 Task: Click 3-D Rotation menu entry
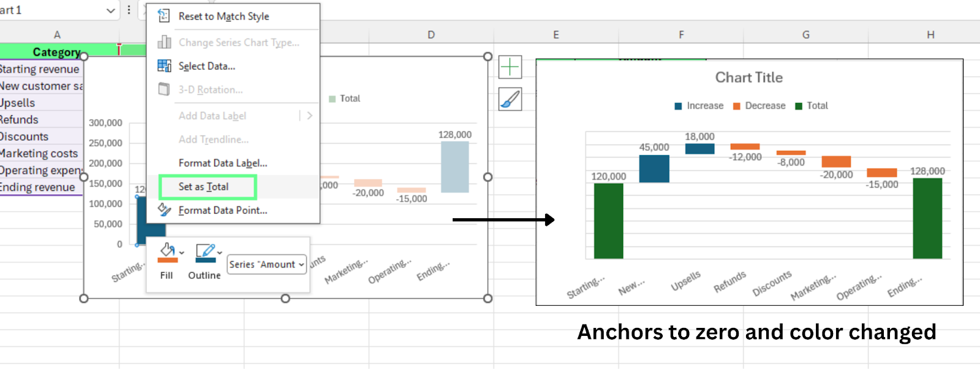[x=210, y=89]
